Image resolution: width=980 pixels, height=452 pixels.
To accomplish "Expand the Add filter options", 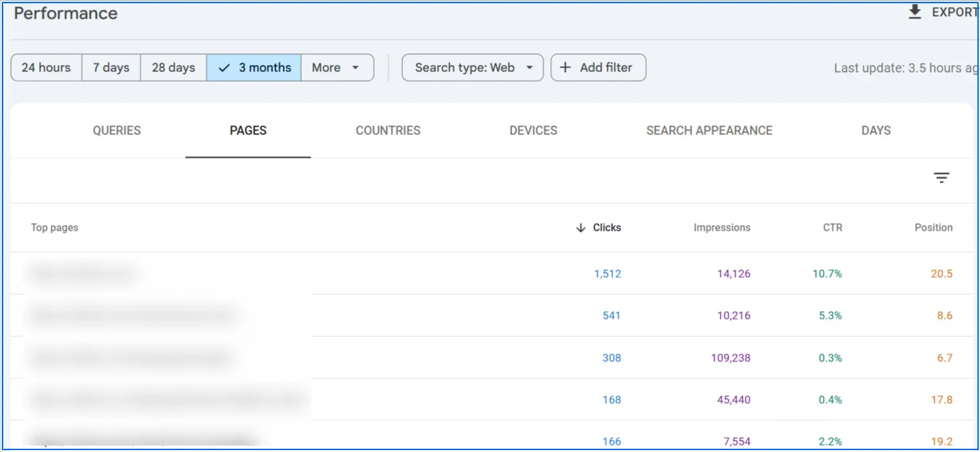I will (x=598, y=68).
